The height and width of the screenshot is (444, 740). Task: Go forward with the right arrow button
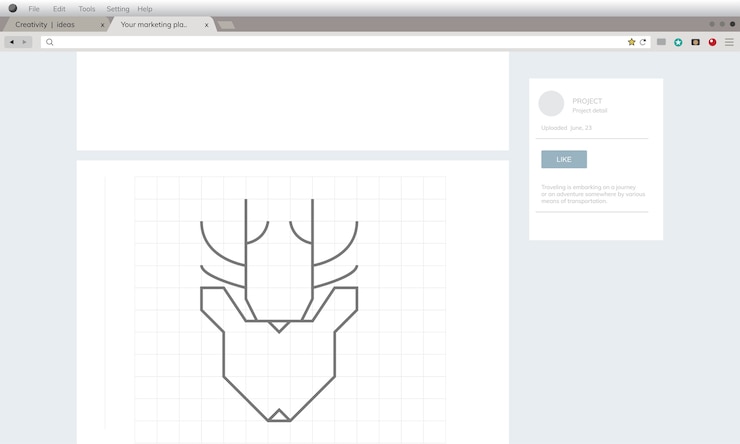tap(25, 42)
